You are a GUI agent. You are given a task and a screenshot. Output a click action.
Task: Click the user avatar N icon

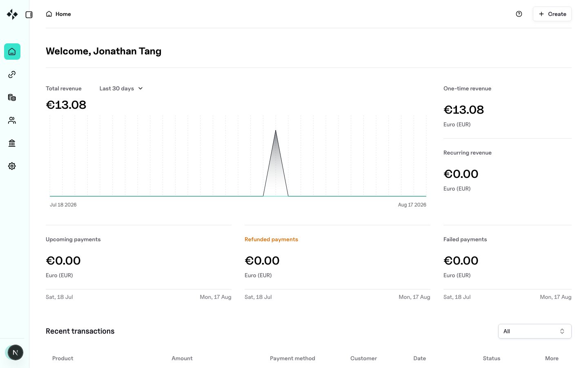[16, 352]
